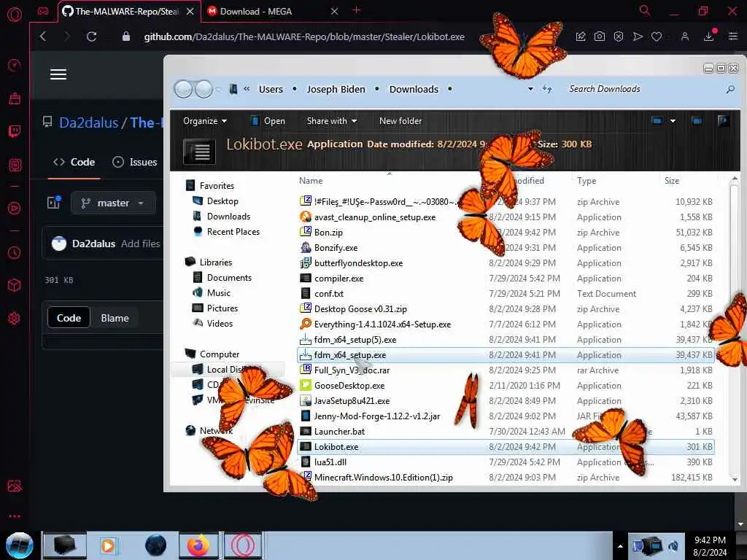Open the Twitch icon in the Opera sidebar
The image size is (747, 560).
pyautogui.click(x=15, y=131)
